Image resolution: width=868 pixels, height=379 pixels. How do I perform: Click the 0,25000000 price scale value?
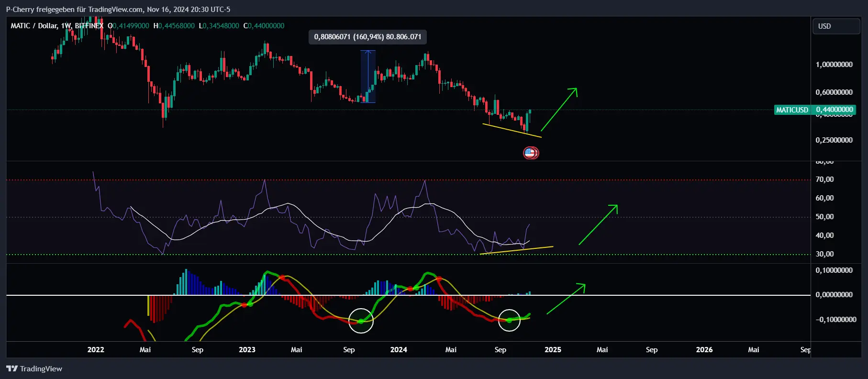[x=834, y=140]
